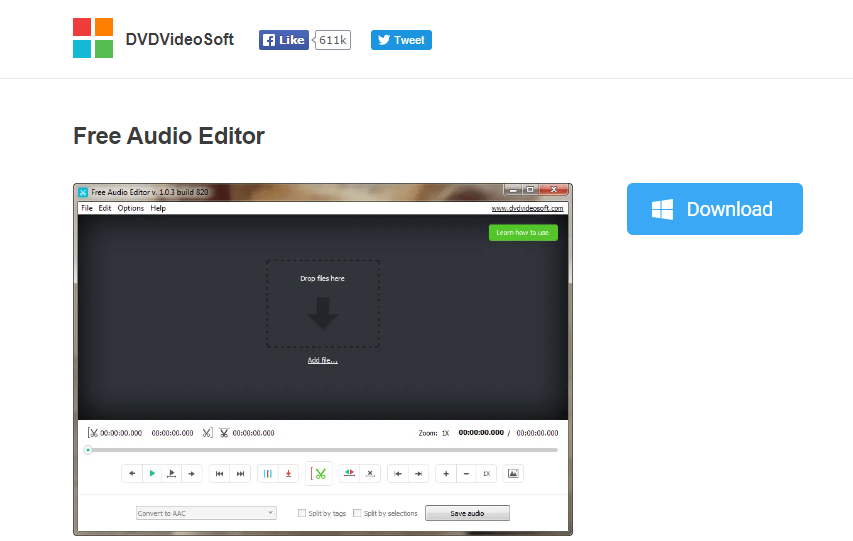Screen dimensions: 853x541
Task: Click the Add file... link
Action: tap(323, 360)
